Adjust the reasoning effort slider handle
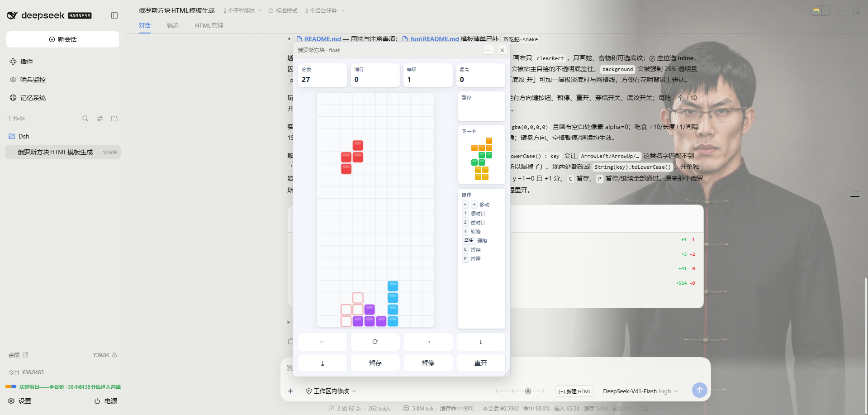This screenshot has height=415, width=868. [x=528, y=391]
